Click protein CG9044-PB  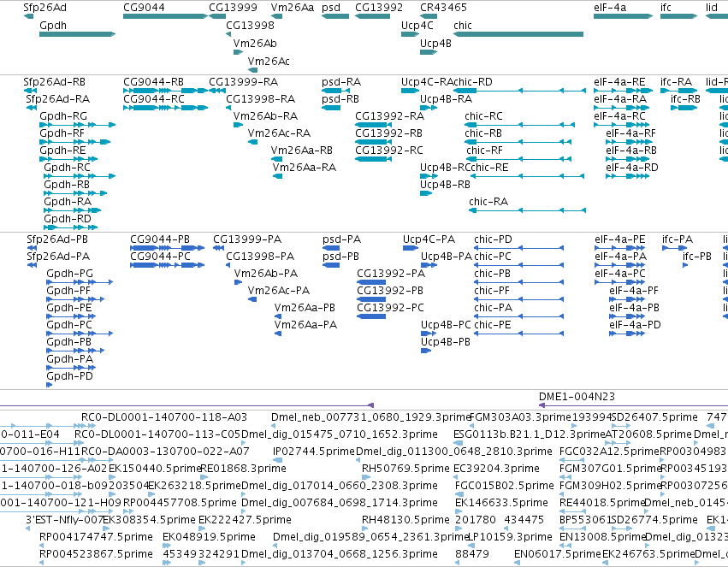coord(167,248)
